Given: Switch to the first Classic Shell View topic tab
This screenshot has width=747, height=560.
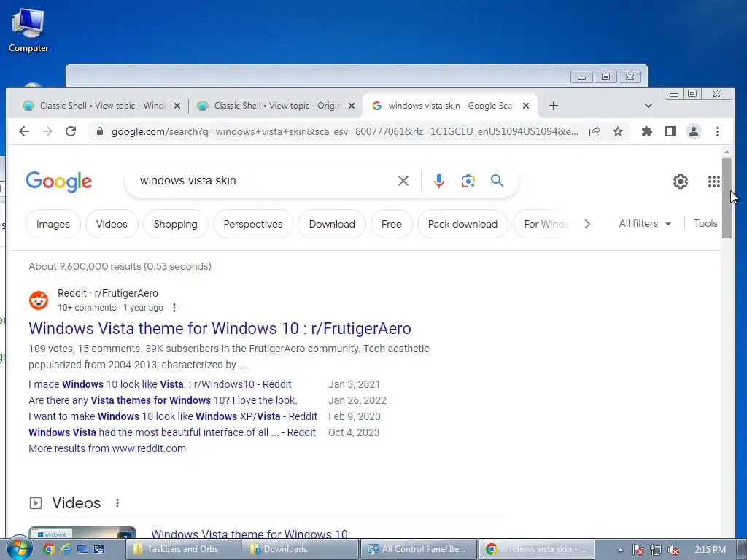Looking at the screenshot, I should 99,106.
